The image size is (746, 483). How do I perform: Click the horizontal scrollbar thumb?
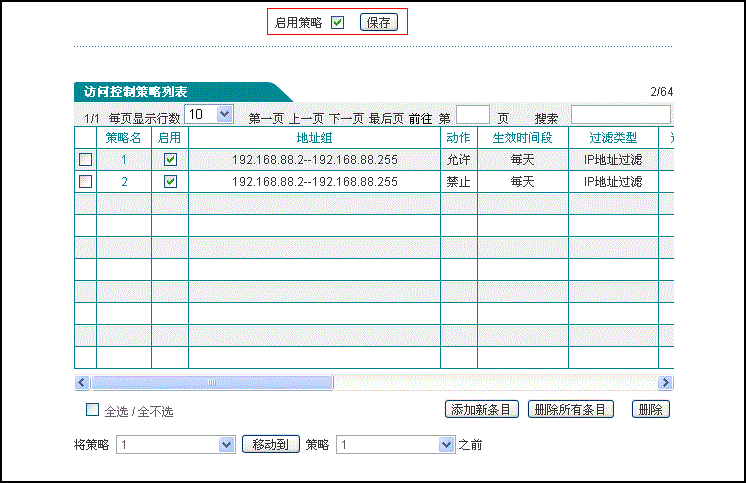pyautogui.click(x=213, y=383)
